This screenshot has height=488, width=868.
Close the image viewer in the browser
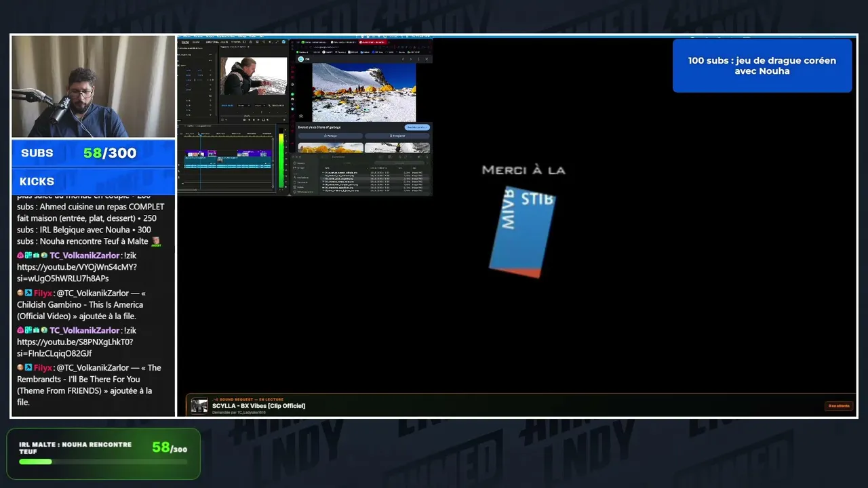pyautogui.click(x=427, y=59)
